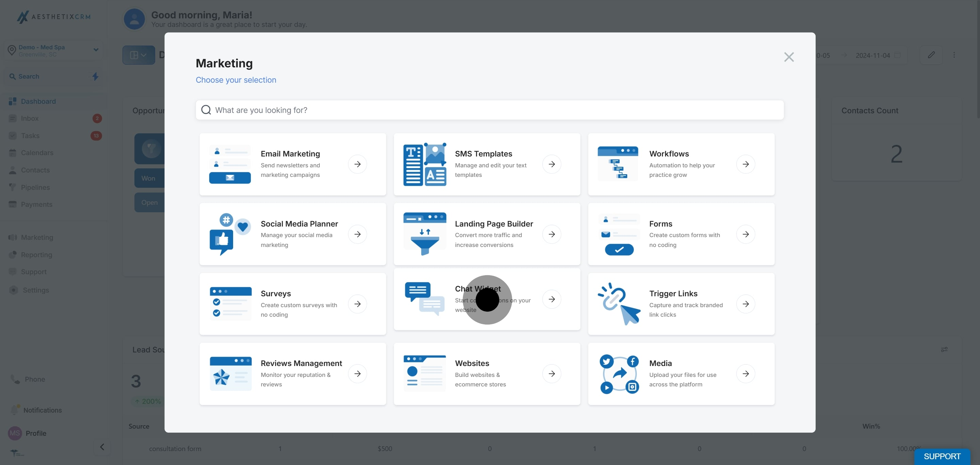Click the SMS Templates illustration icon

(425, 164)
